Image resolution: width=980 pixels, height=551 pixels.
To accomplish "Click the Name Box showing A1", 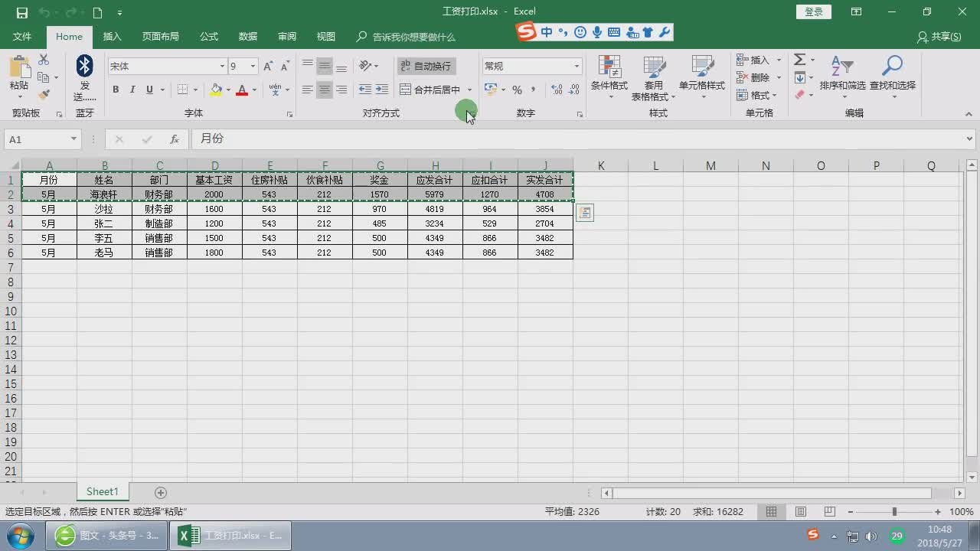I will pos(42,139).
